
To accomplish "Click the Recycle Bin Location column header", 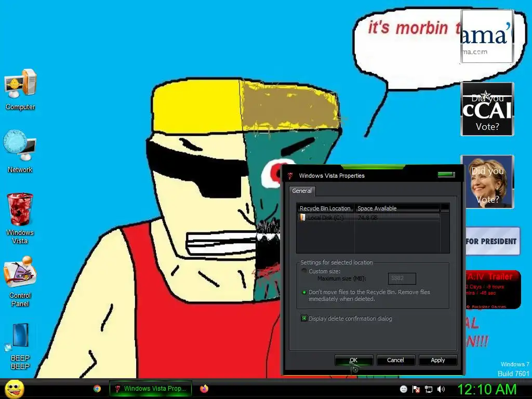I will pyautogui.click(x=325, y=208).
